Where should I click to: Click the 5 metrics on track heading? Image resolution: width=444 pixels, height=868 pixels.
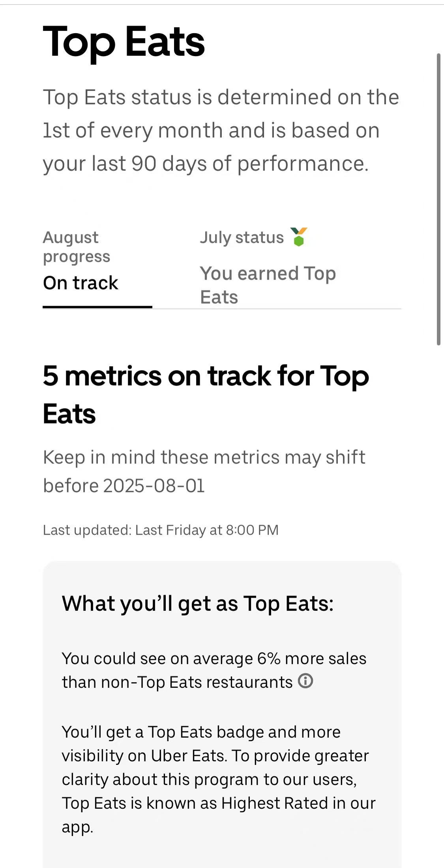pyautogui.click(x=206, y=394)
